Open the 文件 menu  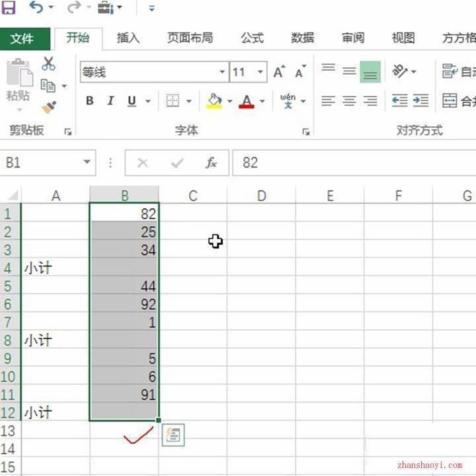[x=25, y=38]
